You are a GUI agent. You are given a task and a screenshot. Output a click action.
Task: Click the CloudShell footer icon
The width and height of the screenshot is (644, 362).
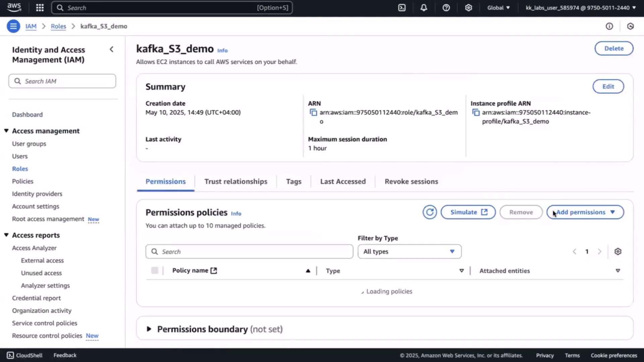pyautogui.click(x=10, y=355)
